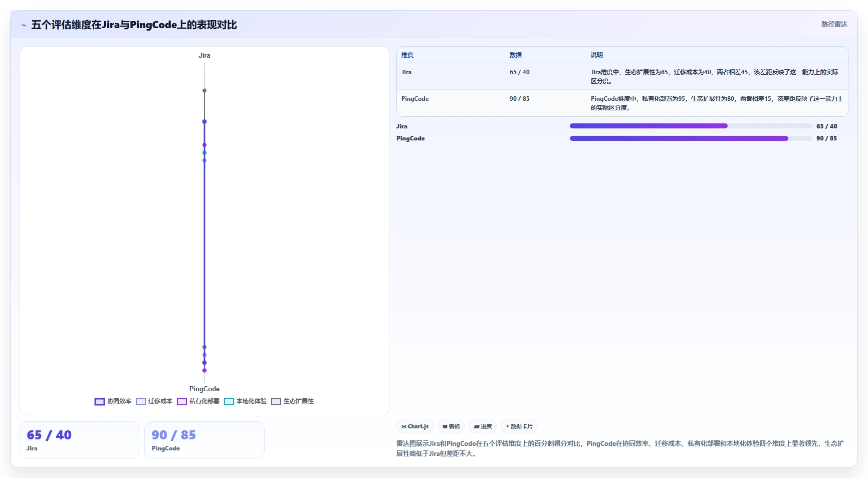The width and height of the screenshot is (868, 478).
Task: Click the PingCode row description text
Action: 717,103
